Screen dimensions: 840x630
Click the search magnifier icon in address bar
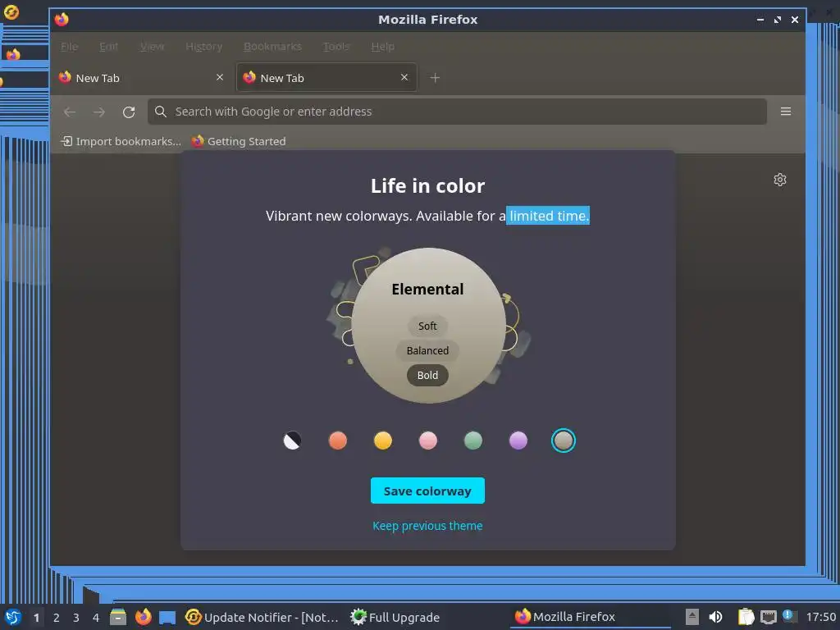point(160,112)
